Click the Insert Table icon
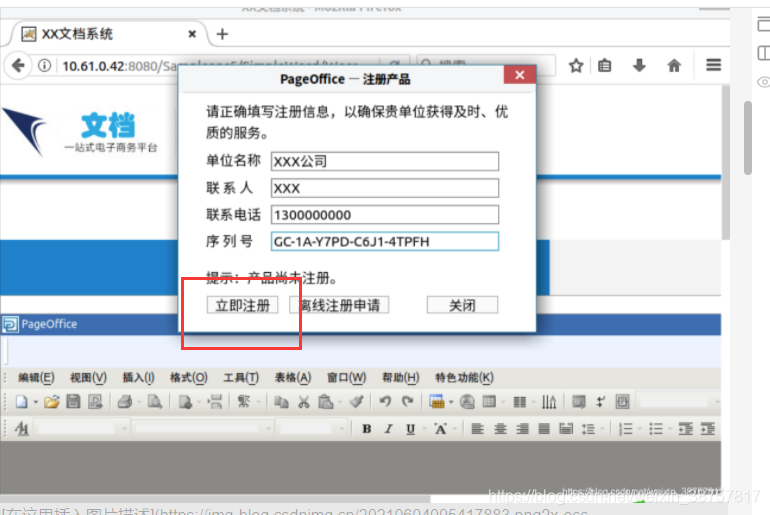This screenshot has height=515, width=770. coord(437,402)
